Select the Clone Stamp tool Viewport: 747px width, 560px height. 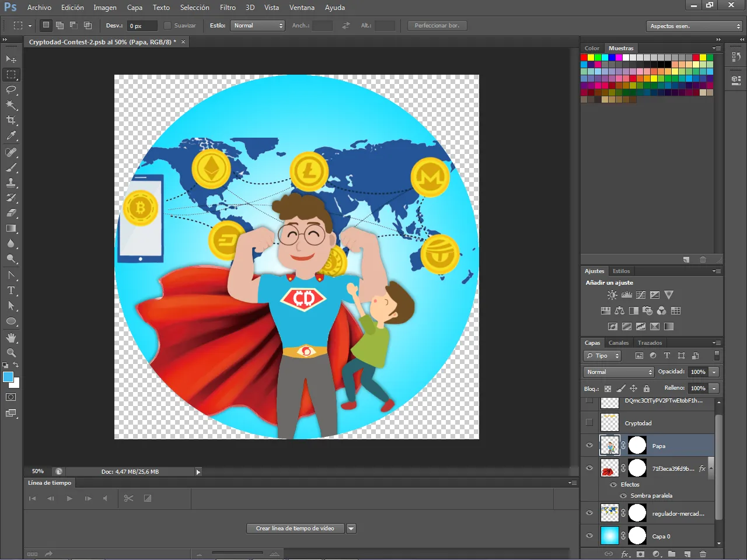coord(11,183)
